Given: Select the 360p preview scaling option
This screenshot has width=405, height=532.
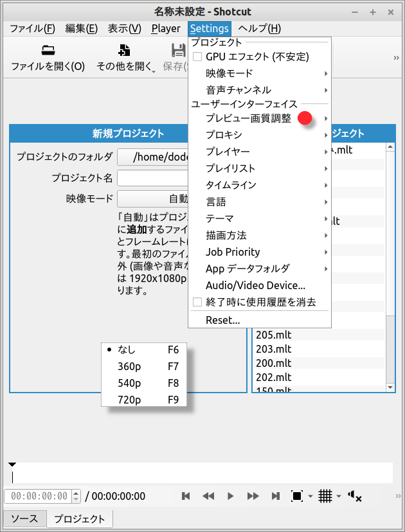Looking at the screenshot, I should click(x=129, y=366).
